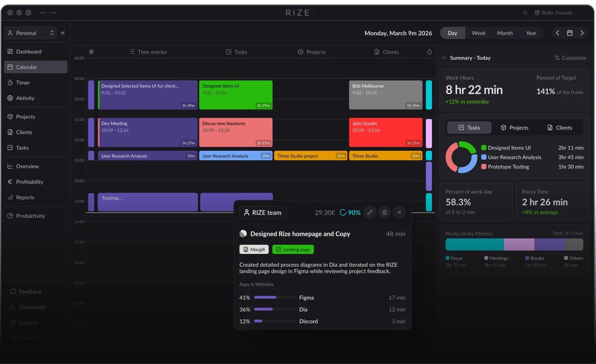
Task: Switch to Day view
Action: 453,33
